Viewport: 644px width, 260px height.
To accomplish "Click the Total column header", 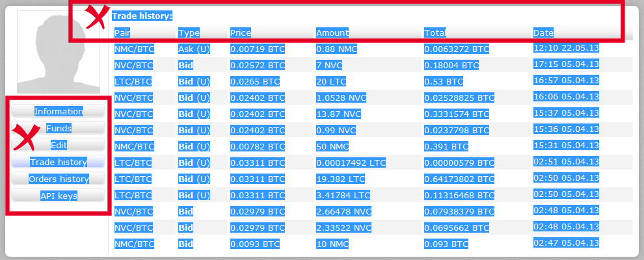I will tap(435, 32).
